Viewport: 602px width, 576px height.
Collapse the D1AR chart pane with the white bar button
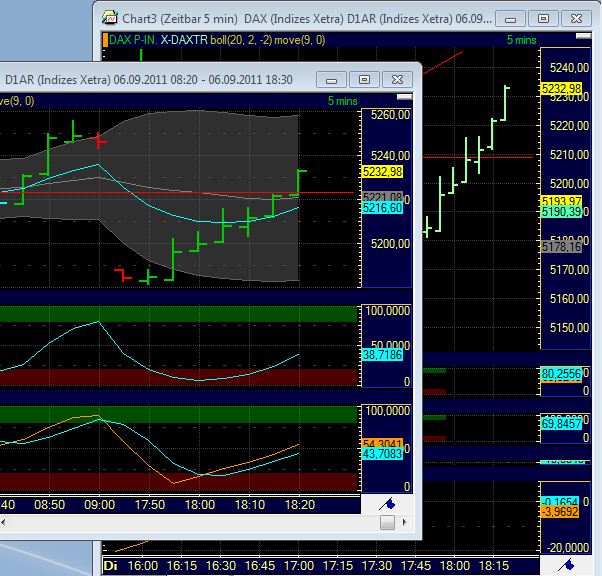(404, 97)
